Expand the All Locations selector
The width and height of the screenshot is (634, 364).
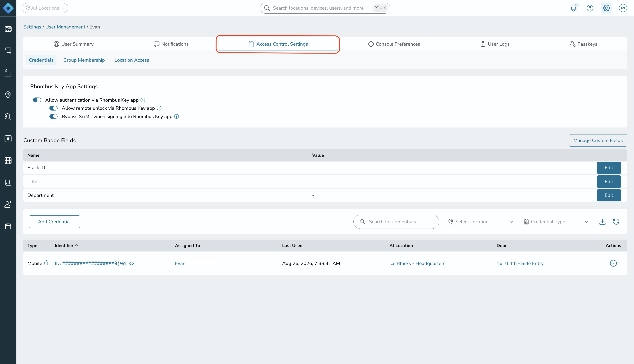pyautogui.click(x=45, y=8)
